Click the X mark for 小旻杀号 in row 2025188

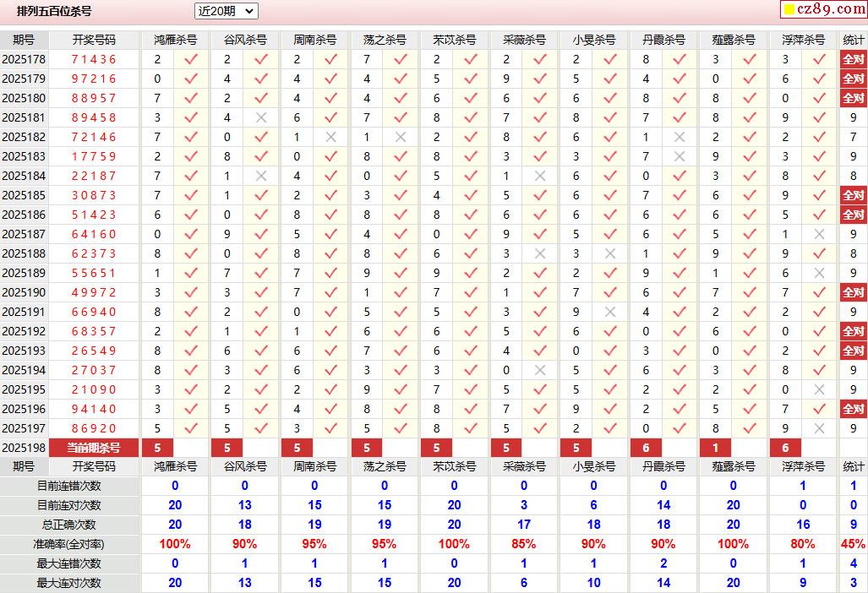click(610, 253)
